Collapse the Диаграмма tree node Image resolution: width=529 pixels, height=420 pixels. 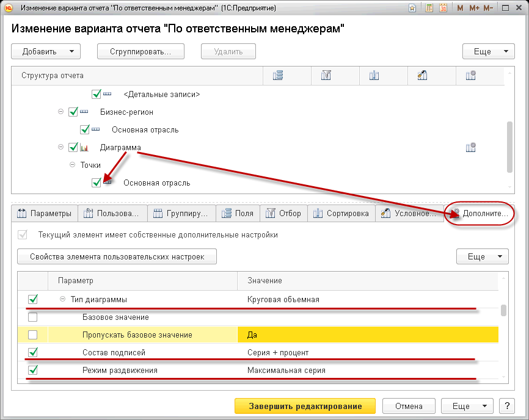tap(60, 148)
